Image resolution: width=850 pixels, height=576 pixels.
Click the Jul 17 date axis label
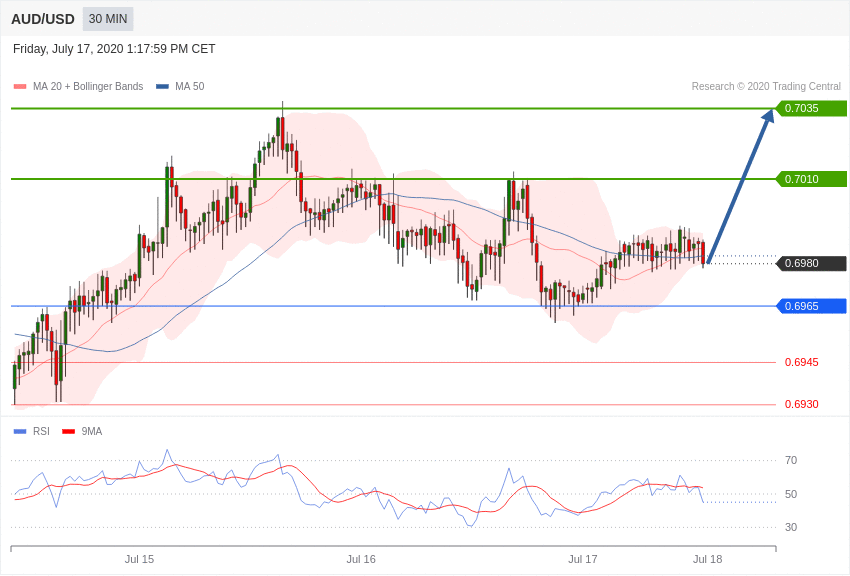[583, 559]
